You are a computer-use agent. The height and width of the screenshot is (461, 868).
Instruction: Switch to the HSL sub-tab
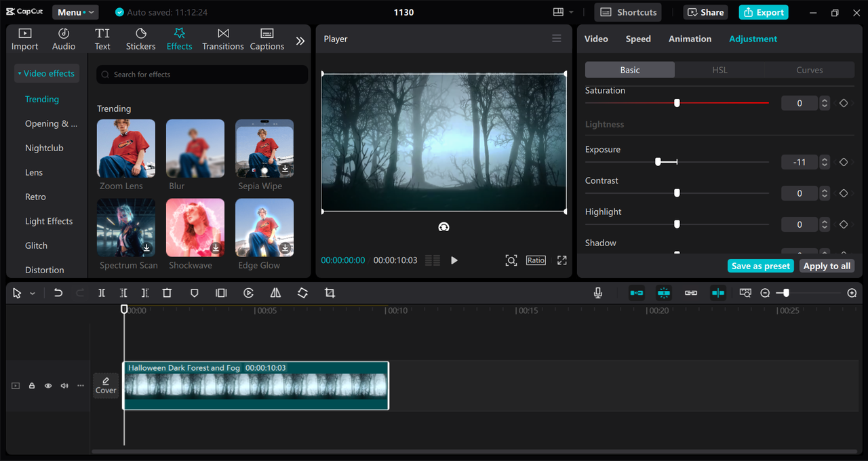719,70
